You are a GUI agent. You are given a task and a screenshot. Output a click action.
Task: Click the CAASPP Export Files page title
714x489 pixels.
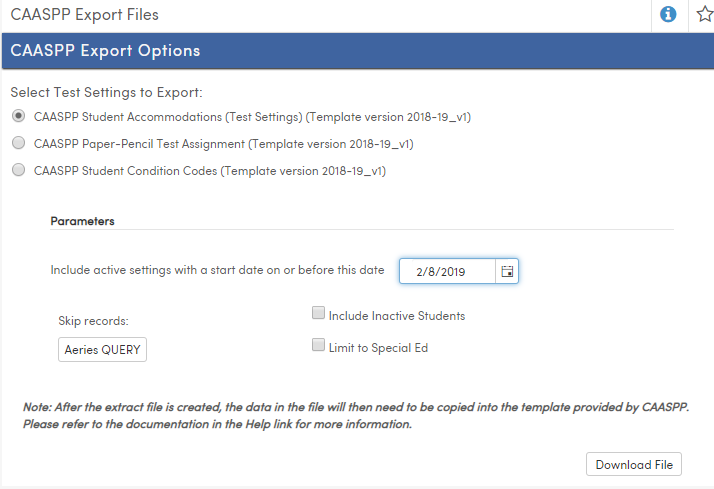point(85,15)
